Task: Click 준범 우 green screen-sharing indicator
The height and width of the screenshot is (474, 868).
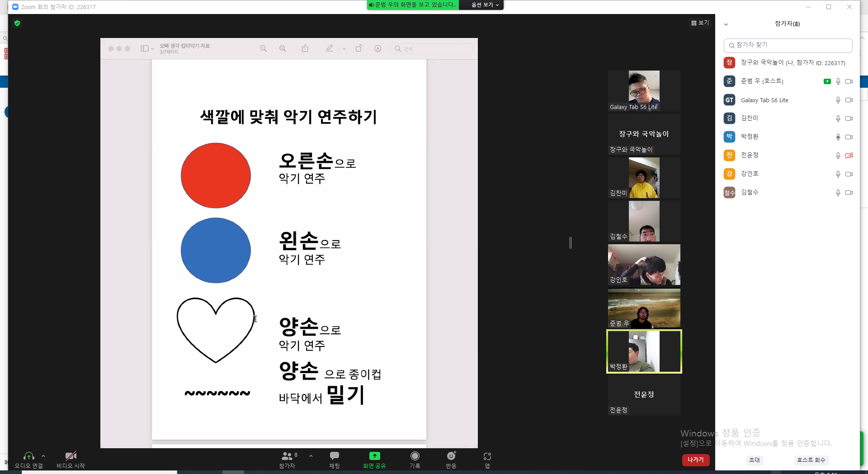Action: (x=827, y=81)
